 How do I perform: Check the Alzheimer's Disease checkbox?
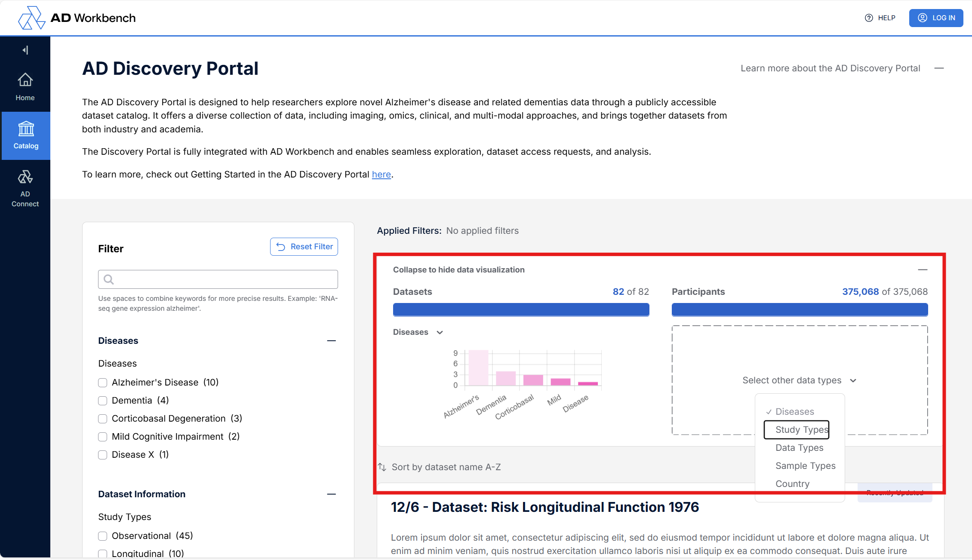click(102, 383)
